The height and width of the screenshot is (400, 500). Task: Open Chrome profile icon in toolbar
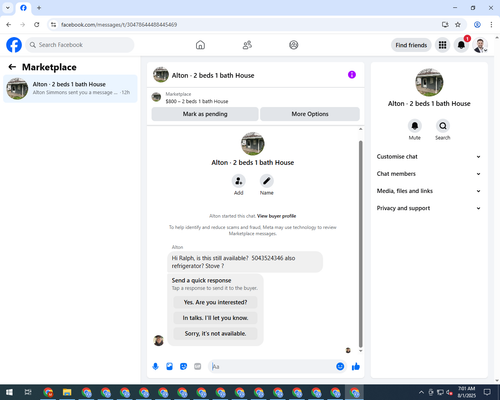(x=477, y=25)
